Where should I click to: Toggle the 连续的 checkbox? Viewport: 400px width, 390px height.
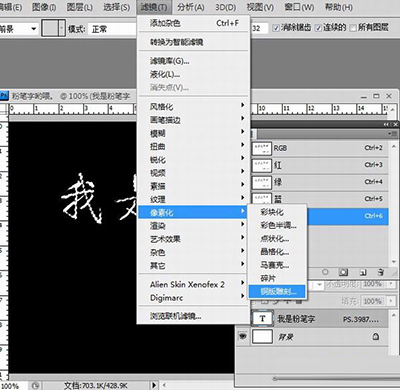(x=318, y=28)
